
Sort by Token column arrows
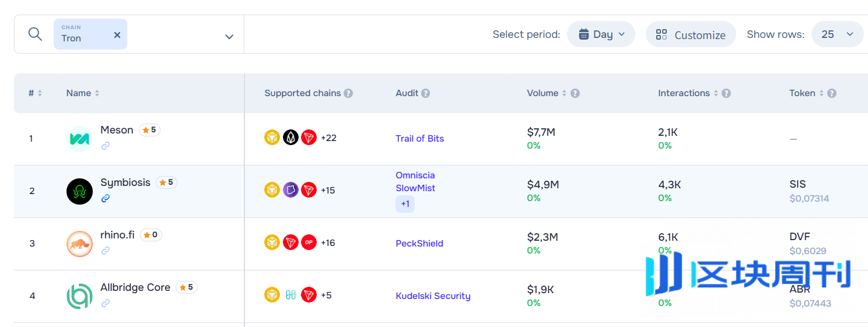821,93
